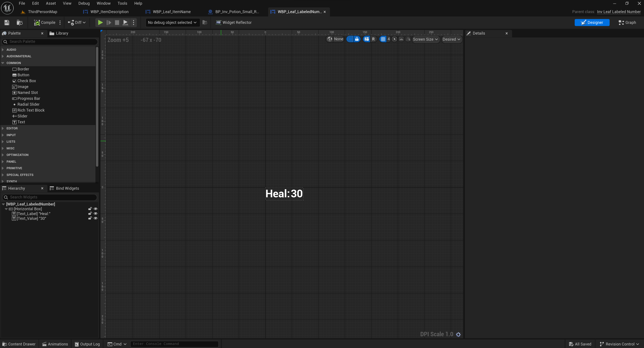Toggle visibility of Text_Value widget
Screen dimensions: 644x348
coord(95,218)
